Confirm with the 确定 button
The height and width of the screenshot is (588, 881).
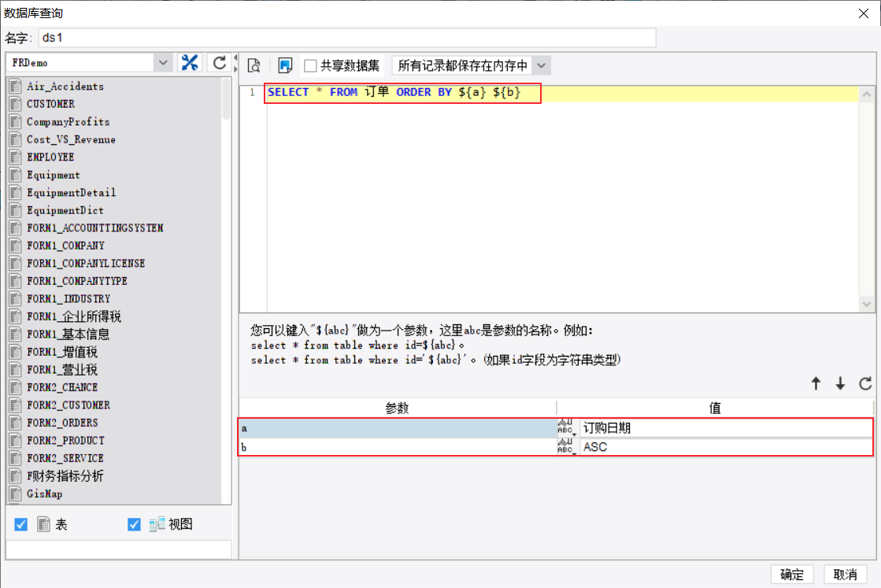tap(792, 574)
